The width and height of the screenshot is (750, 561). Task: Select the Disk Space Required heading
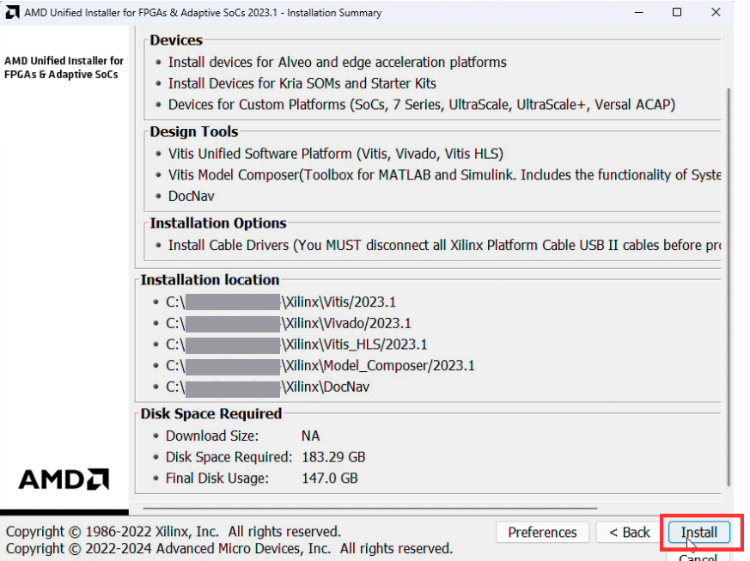pyautogui.click(x=211, y=413)
